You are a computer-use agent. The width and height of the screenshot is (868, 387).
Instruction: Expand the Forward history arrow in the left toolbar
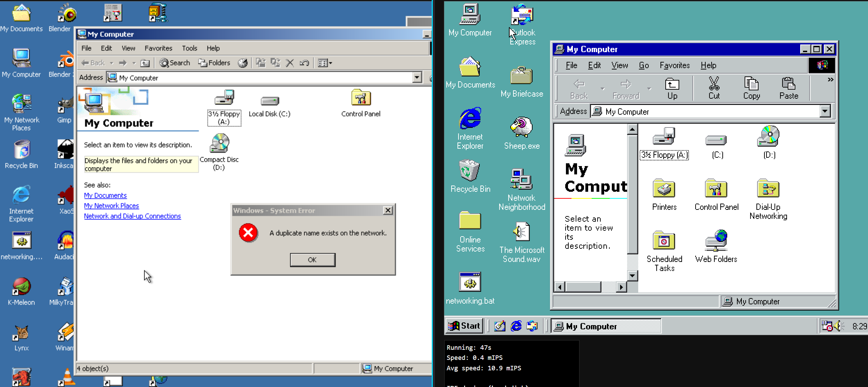[x=134, y=63]
